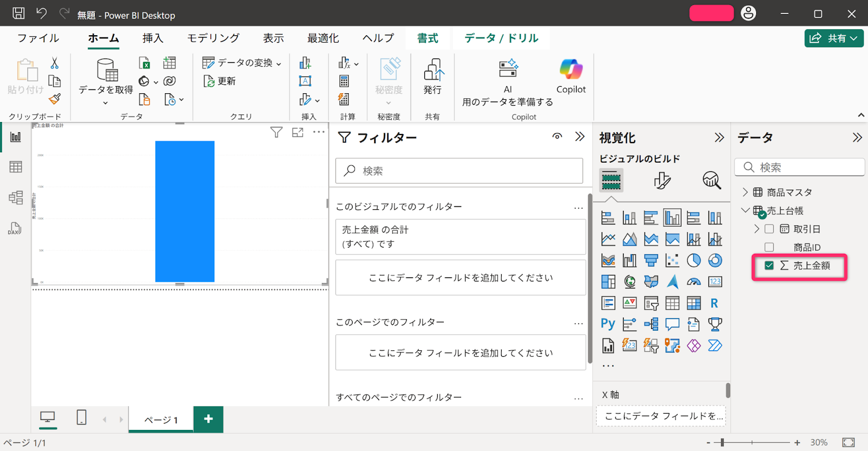
Task: Collapse the フィルター pane chevrons
Action: 580,137
